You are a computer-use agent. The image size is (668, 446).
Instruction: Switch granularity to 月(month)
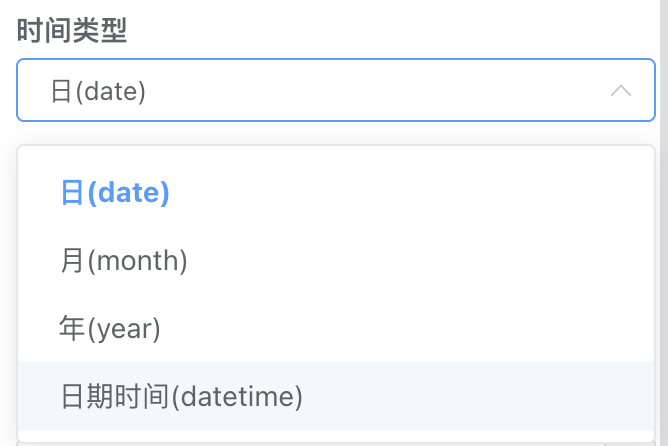click(124, 261)
